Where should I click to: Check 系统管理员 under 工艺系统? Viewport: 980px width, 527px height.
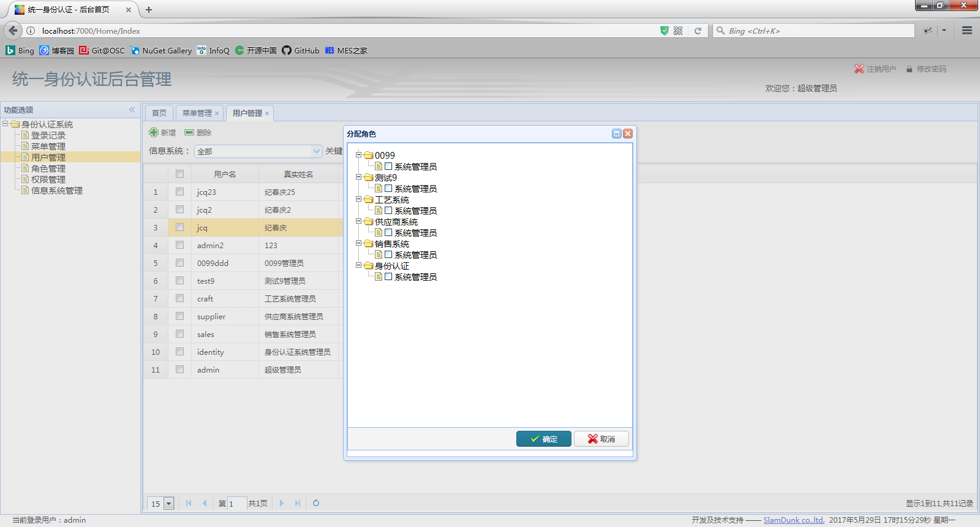[x=388, y=210]
